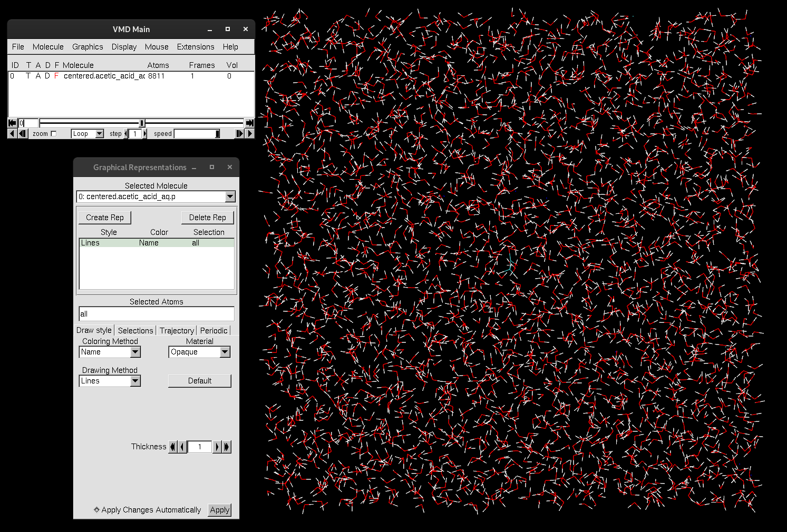This screenshot has width=787, height=532.
Task: Click the Selected Atoms text field
Action: coord(156,314)
